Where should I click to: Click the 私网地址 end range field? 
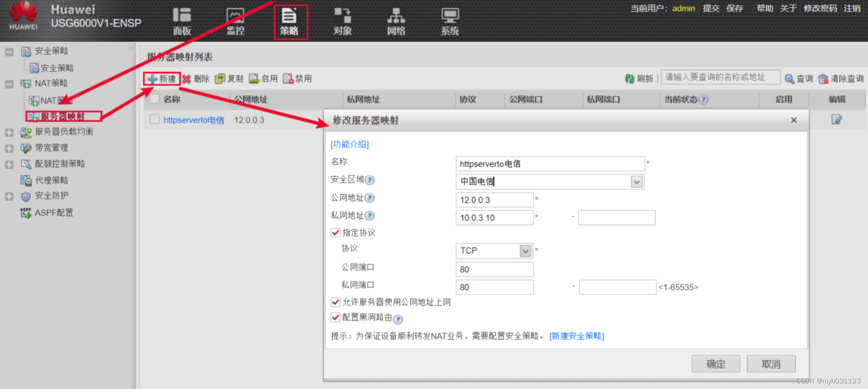[x=617, y=218]
